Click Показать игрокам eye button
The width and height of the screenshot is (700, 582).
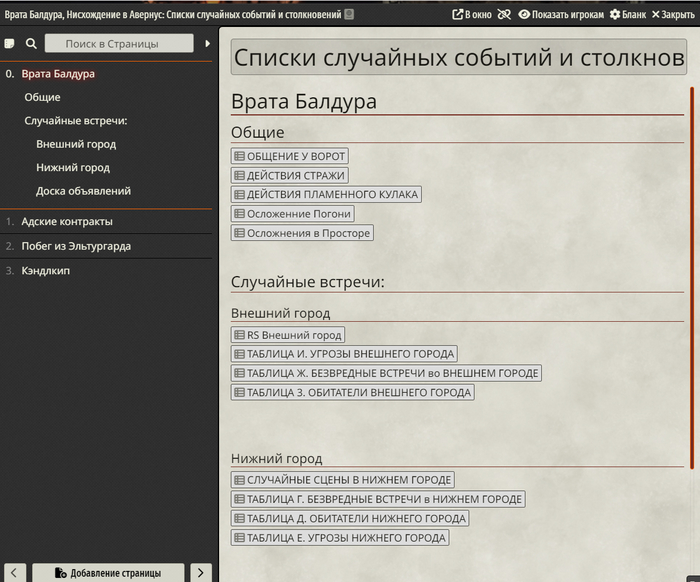click(560, 15)
